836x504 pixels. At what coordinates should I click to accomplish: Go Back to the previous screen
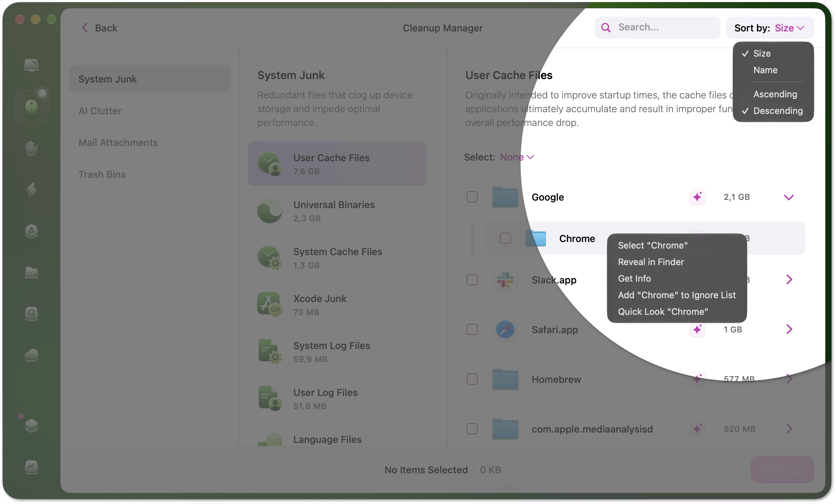coord(99,28)
